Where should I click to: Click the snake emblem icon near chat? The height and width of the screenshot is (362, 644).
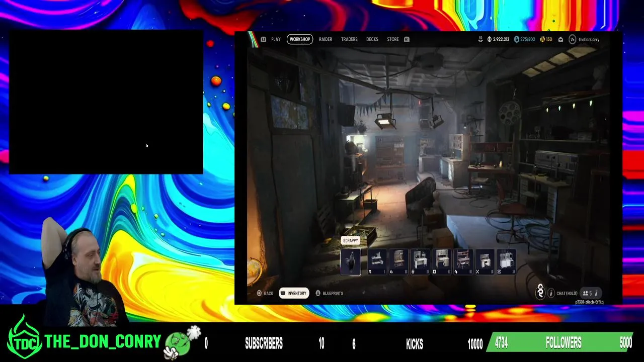540,292
